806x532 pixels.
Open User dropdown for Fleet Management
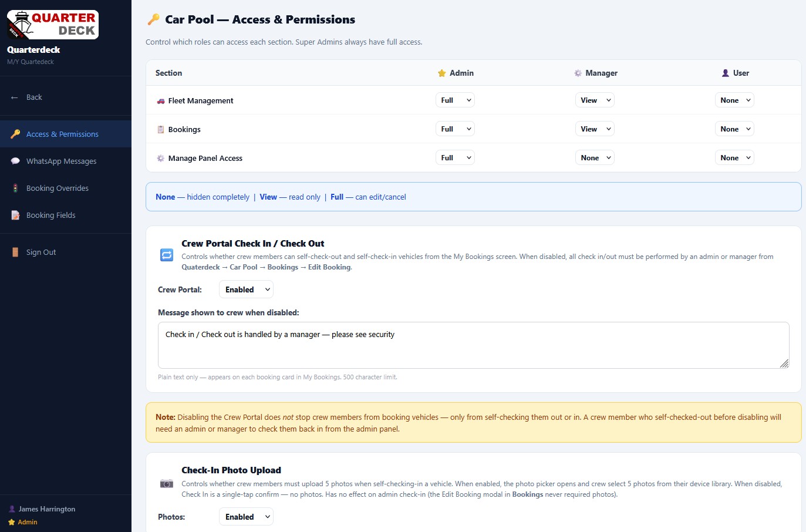(x=734, y=100)
